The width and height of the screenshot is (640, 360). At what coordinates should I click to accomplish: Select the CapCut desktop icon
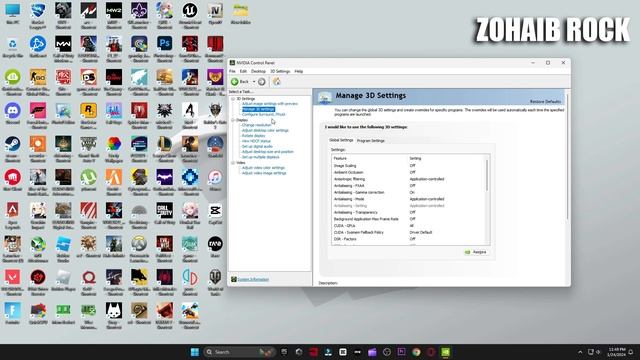coord(215,214)
